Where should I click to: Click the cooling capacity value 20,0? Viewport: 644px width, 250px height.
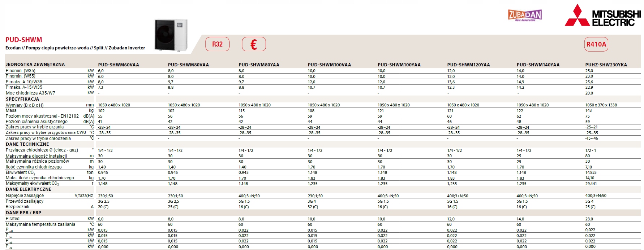589,93
